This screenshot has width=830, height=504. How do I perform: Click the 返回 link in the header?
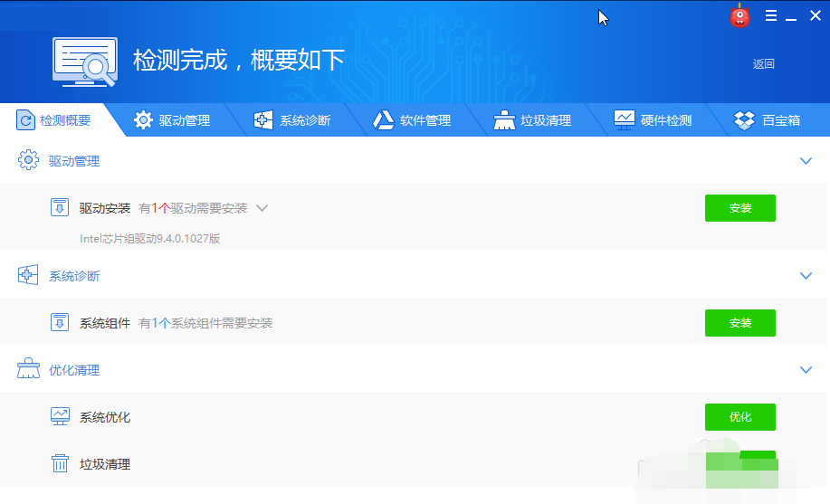763,64
